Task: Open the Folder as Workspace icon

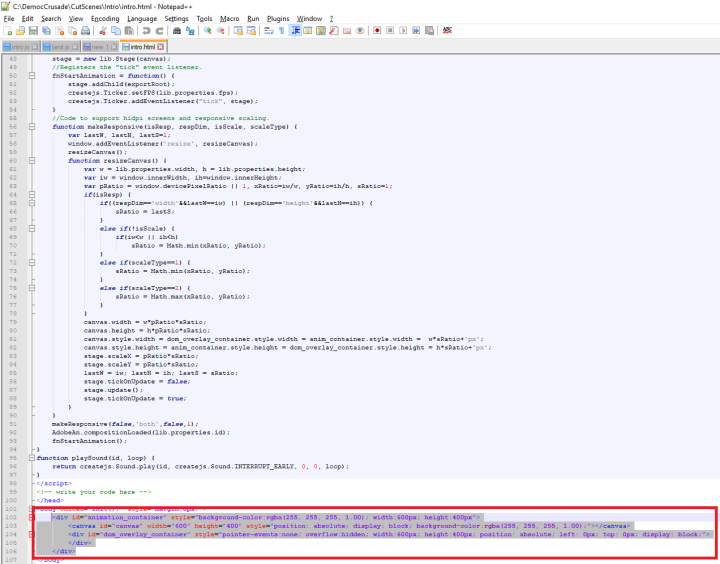Action: (x=347, y=31)
